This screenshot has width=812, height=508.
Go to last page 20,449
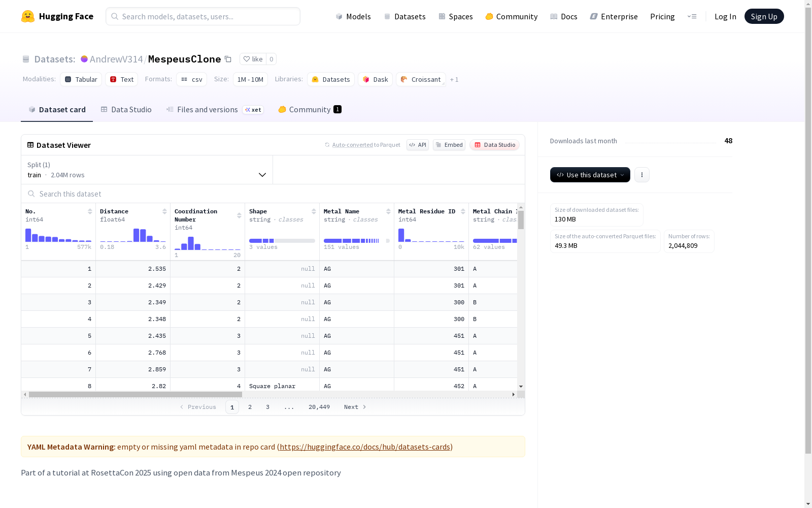tap(319, 407)
